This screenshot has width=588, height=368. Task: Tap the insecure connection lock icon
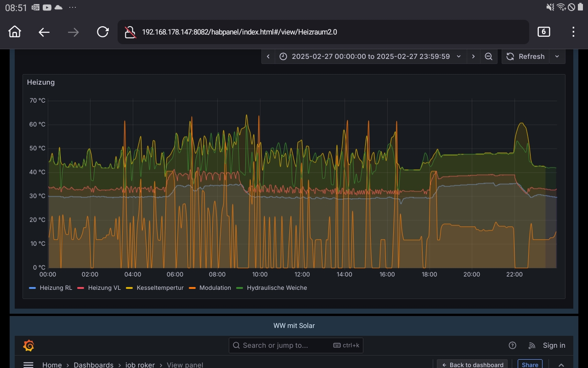pos(131,32)
